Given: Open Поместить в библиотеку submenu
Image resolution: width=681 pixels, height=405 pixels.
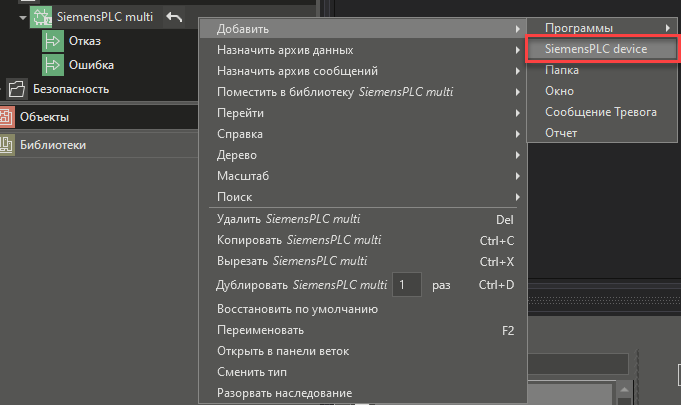Looking at the screenshot, I should click(x=363, y=92).
